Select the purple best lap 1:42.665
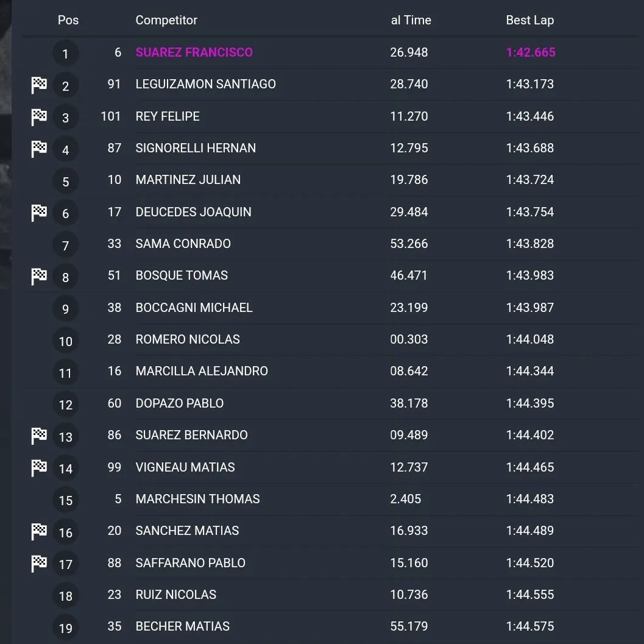The width and height of the screenshot is (644, 644). [531, 52]
